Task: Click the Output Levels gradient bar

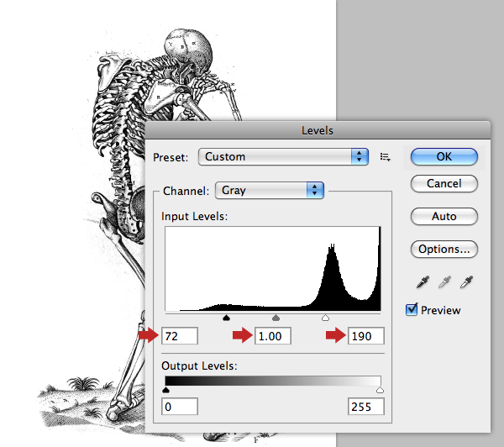Action: point(273,381)
